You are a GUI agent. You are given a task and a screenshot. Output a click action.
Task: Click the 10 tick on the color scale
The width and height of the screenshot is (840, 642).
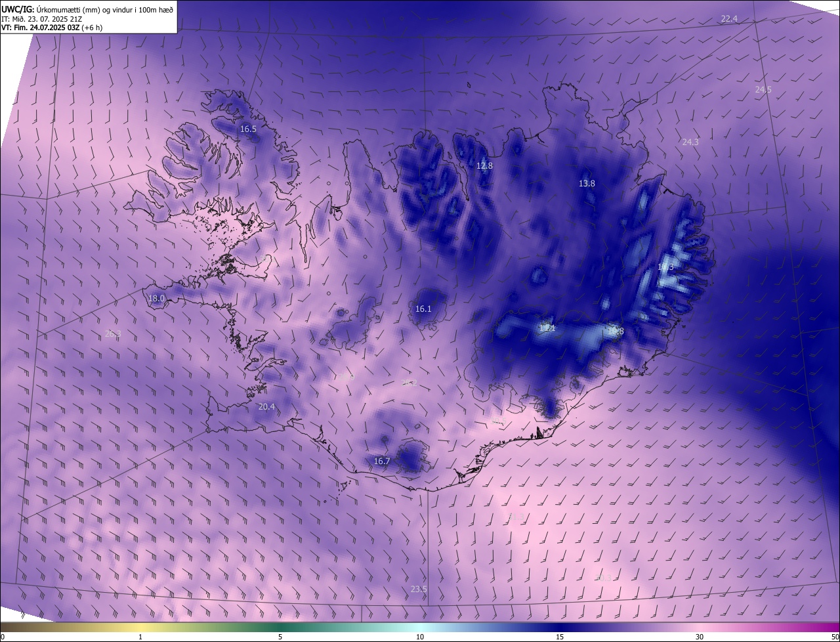pos(420,637)
